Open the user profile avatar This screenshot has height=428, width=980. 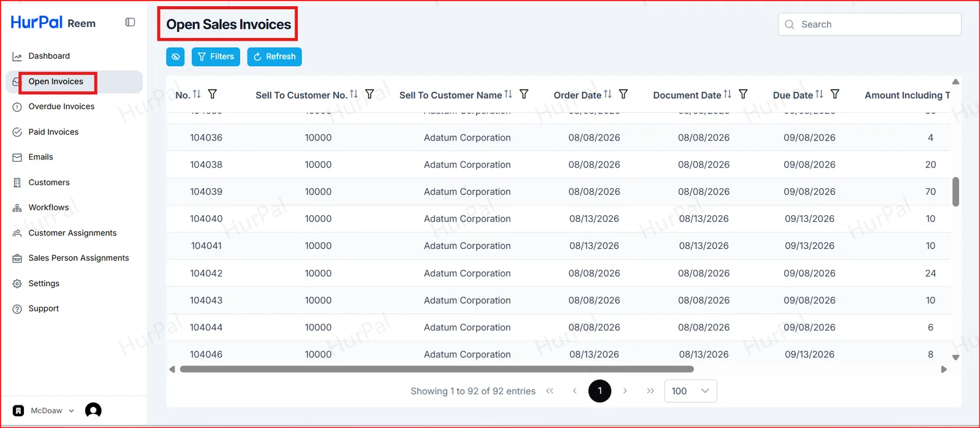tap(93, 410)
